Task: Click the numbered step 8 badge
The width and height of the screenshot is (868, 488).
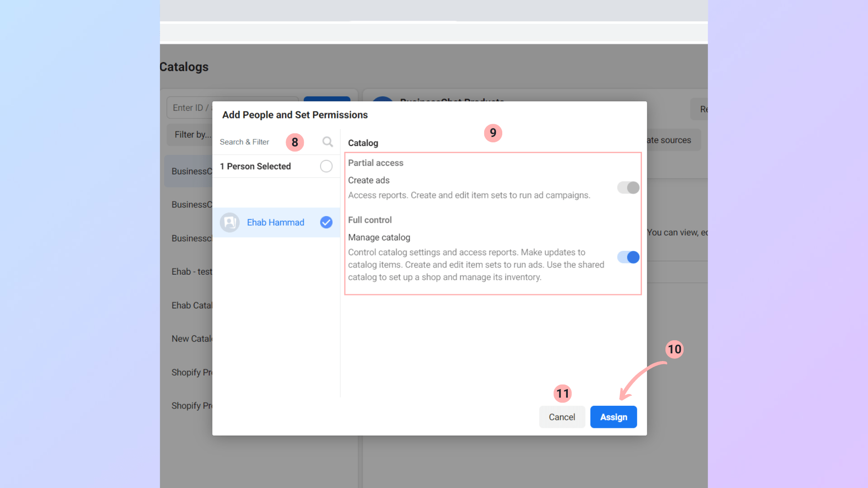Action: (295, 142)
